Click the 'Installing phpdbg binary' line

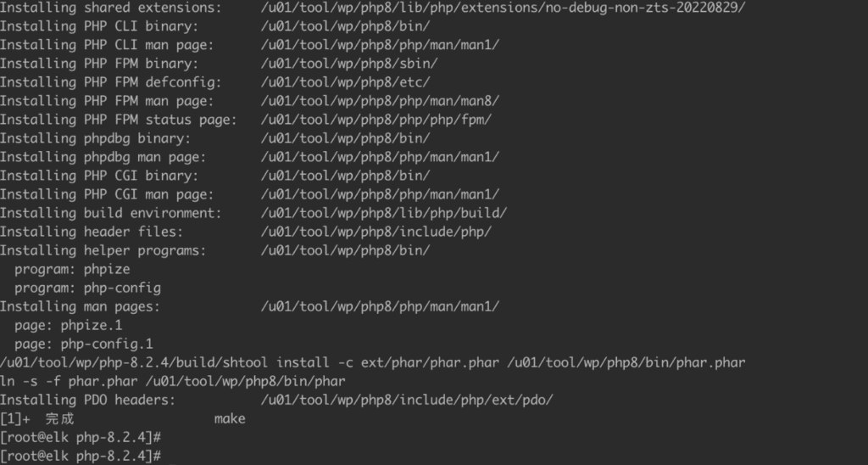coord(214,138)
